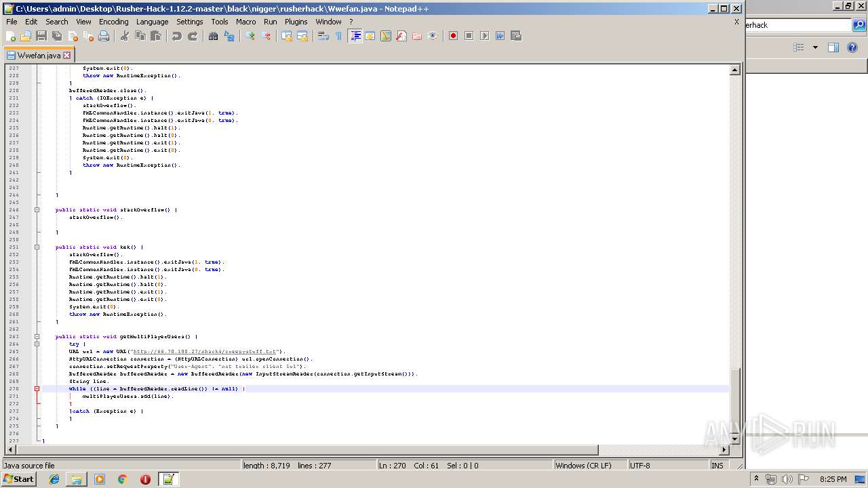
Task: Print the document using the printer icon
Action: (104, 36)
